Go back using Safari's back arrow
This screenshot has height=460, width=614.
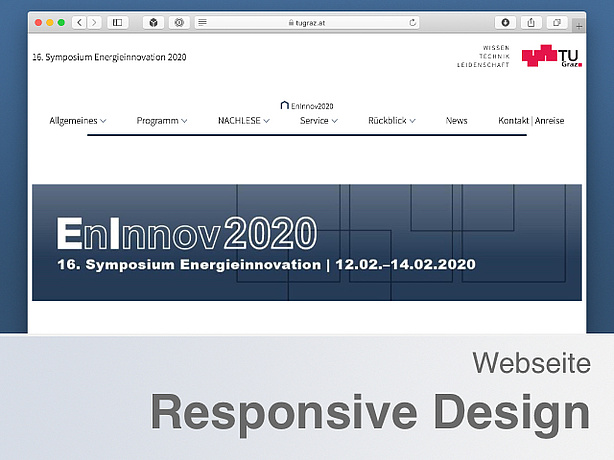pyautogui.click(x=78, y=22)
